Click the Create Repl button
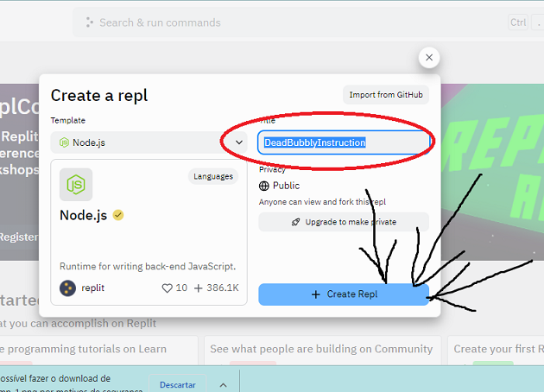 coord(344,294)
